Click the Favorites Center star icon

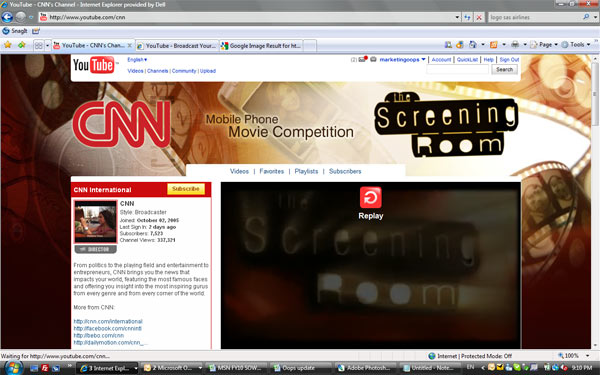tap(8, 45)
